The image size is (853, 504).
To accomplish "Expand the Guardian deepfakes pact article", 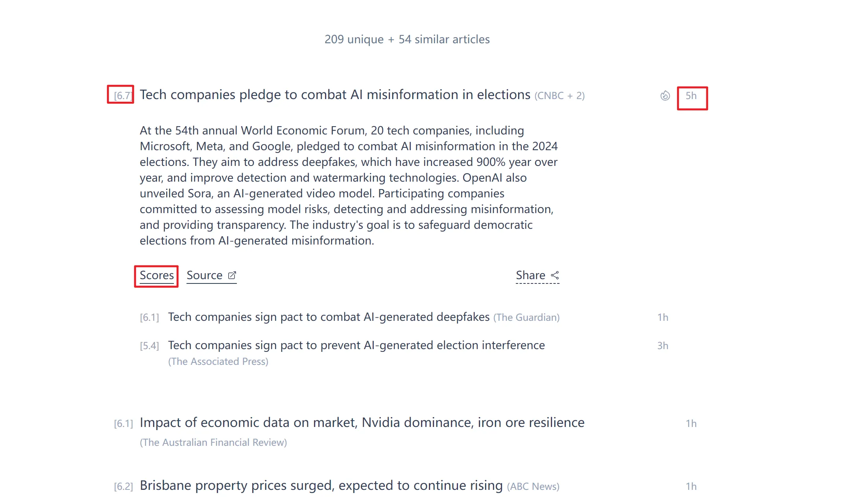I will pos(329,317).
